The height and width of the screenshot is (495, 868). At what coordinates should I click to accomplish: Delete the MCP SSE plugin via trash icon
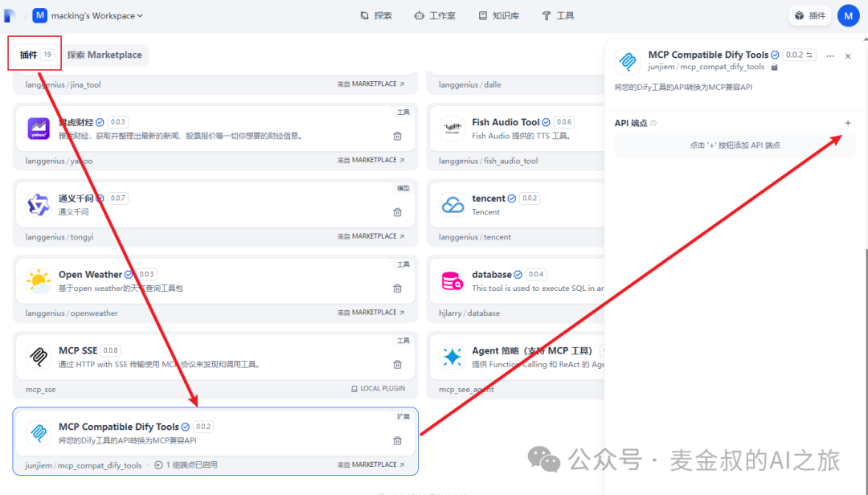(397, 363)
